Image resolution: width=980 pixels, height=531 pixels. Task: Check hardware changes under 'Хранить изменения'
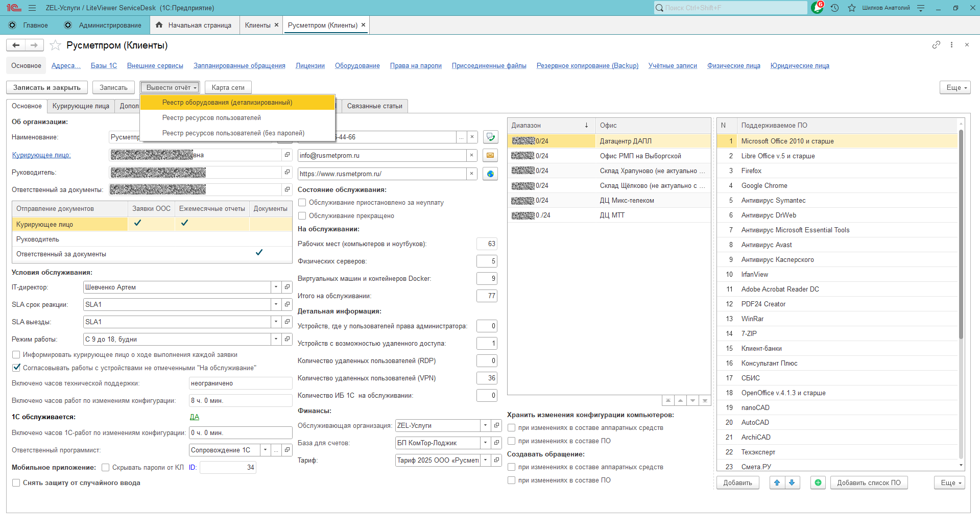click(x=512, y=427)
